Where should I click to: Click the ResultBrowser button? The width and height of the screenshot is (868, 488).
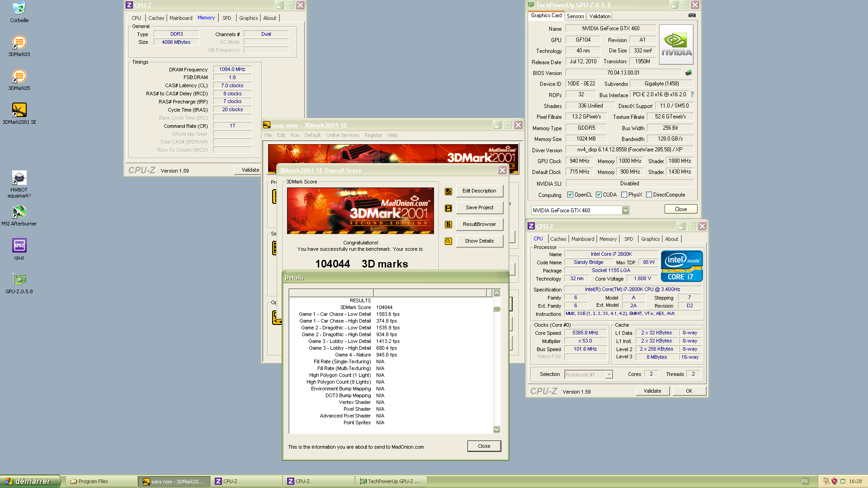479,224
